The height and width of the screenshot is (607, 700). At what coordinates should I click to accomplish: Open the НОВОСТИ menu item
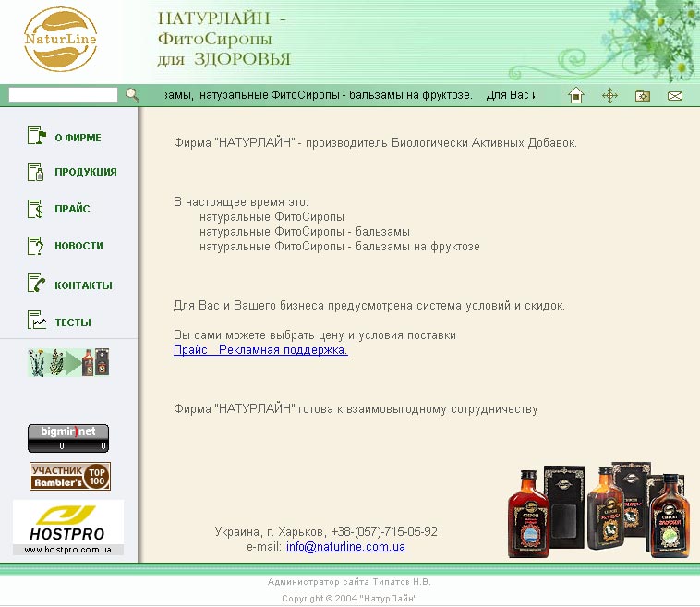pos(78,246)
